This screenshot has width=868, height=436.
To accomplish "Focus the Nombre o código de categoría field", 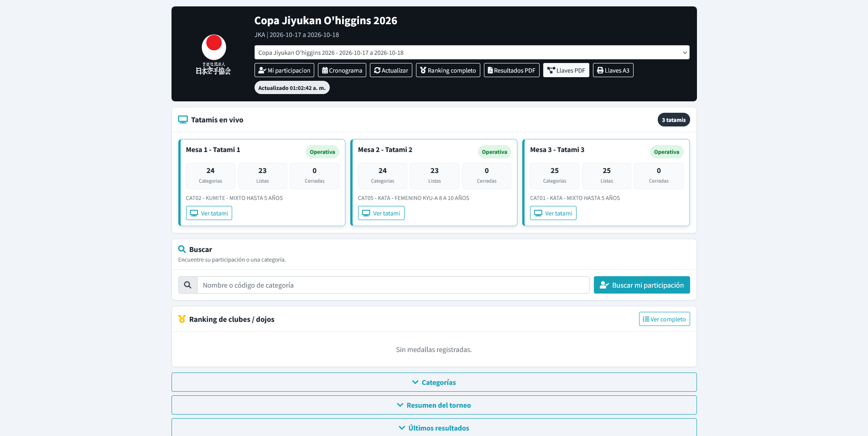I will point(393,285).
